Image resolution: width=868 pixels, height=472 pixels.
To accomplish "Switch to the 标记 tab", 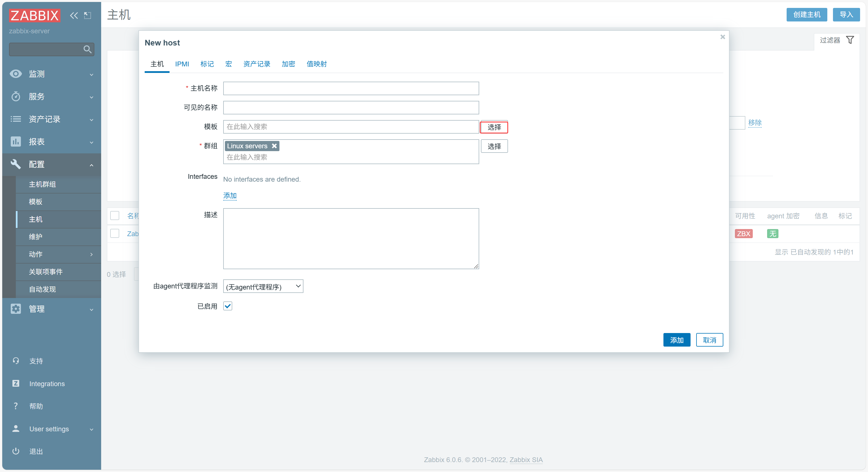I will tap(207, 64).
